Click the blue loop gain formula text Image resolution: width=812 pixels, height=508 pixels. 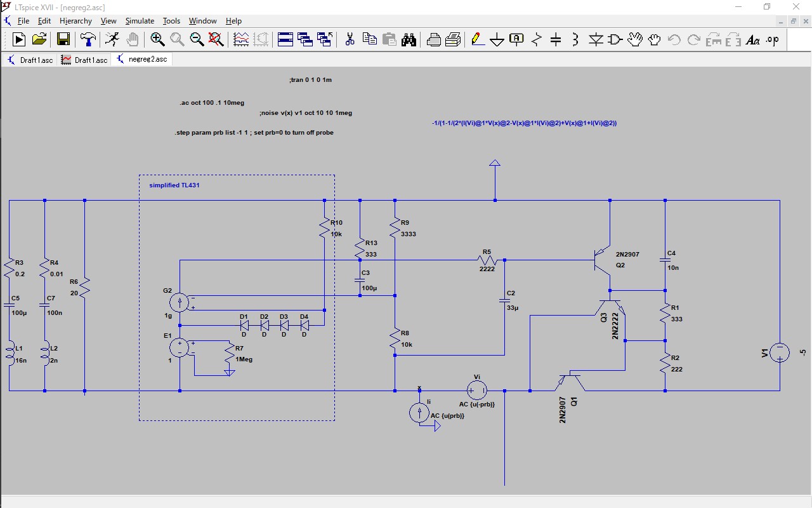click(525, 123)
